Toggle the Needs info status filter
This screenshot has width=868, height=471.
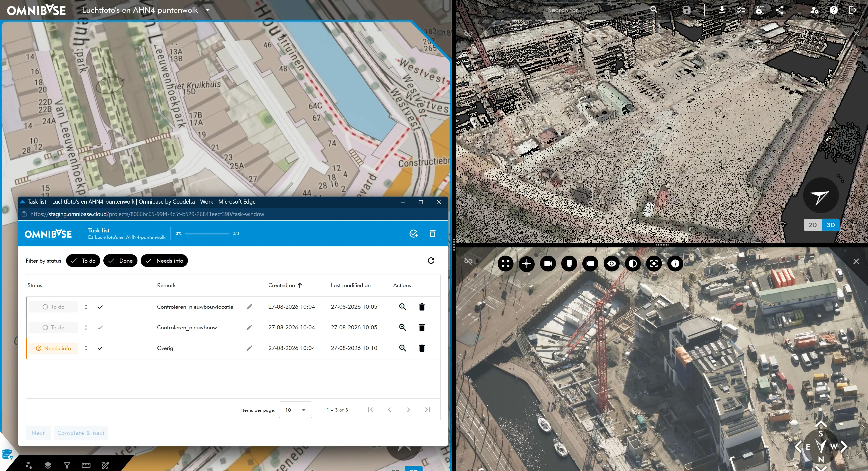[x=164, y=261]
